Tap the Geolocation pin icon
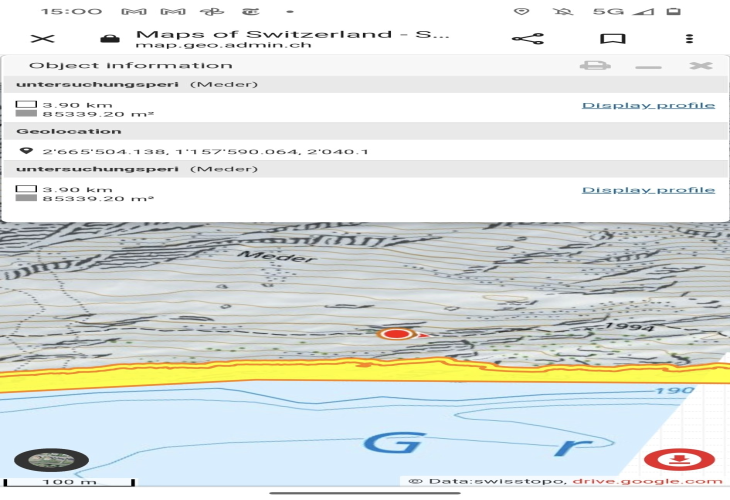This screenshot has width=730, height=500. tap(25, 152)
